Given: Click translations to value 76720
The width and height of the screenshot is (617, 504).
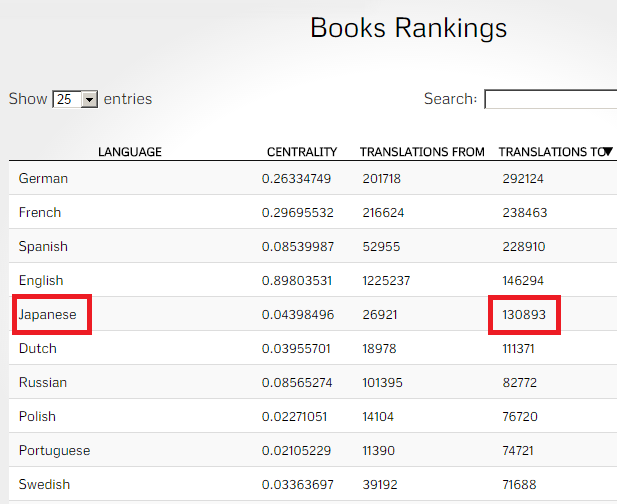Looking at the screenshot, I should 520,417.
